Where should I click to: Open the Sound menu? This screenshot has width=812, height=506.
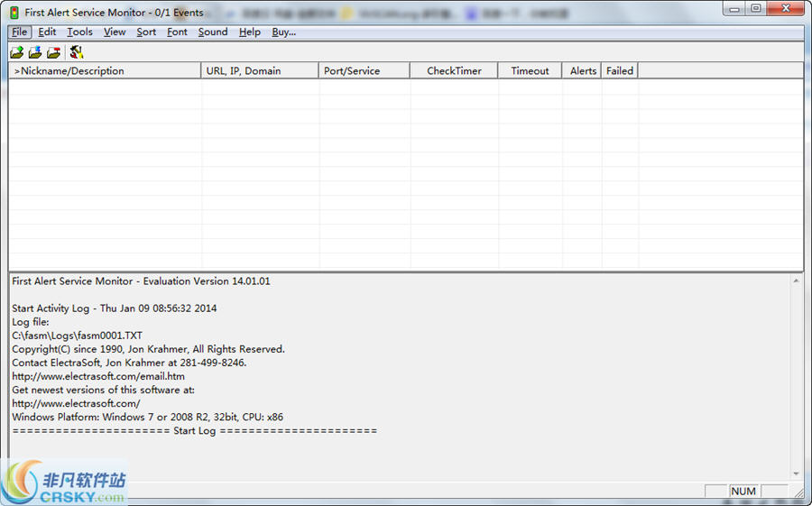pyautogui.click(x=213, y=32)
